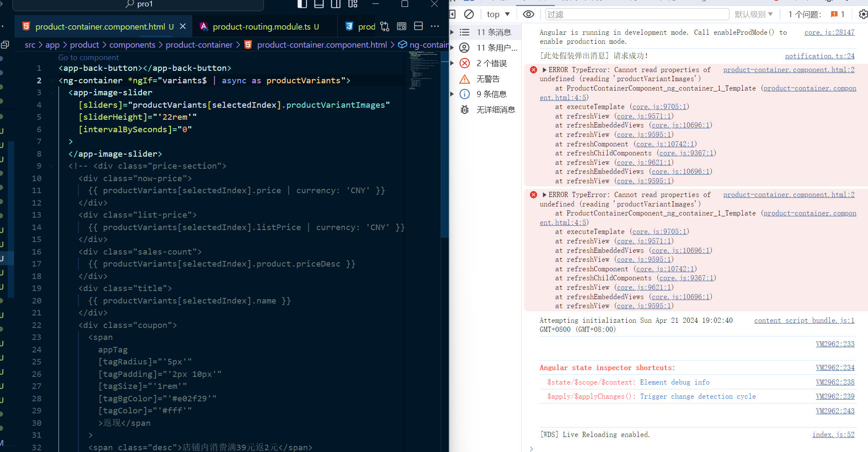The height and width of the screenshot is (452, 868).
Task: Expand the '11 条消息' messages group
Action: [452, 32]
